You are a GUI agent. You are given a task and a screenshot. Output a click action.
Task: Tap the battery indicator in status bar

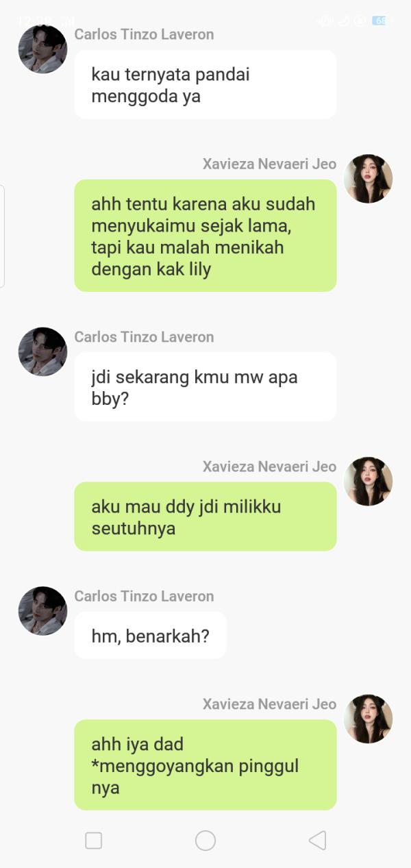tap(379, 21)
